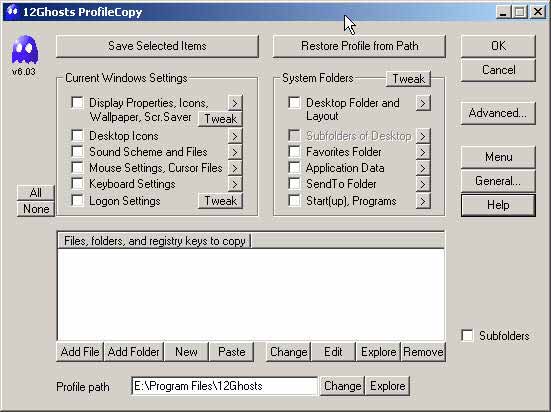
Task: Expand Sound Scheme and Files arrow
Action: (x=235, y=152)
